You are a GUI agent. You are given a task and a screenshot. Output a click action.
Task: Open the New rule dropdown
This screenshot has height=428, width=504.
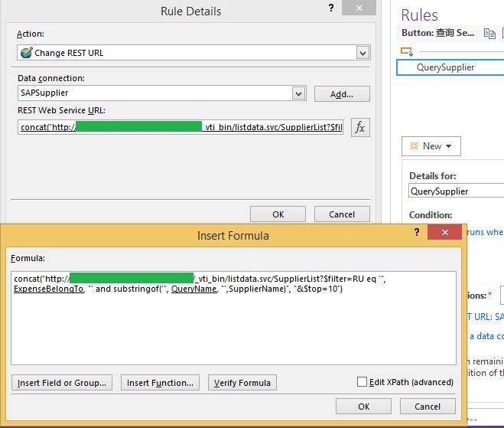pyautogui.click(x=431, y=145)
